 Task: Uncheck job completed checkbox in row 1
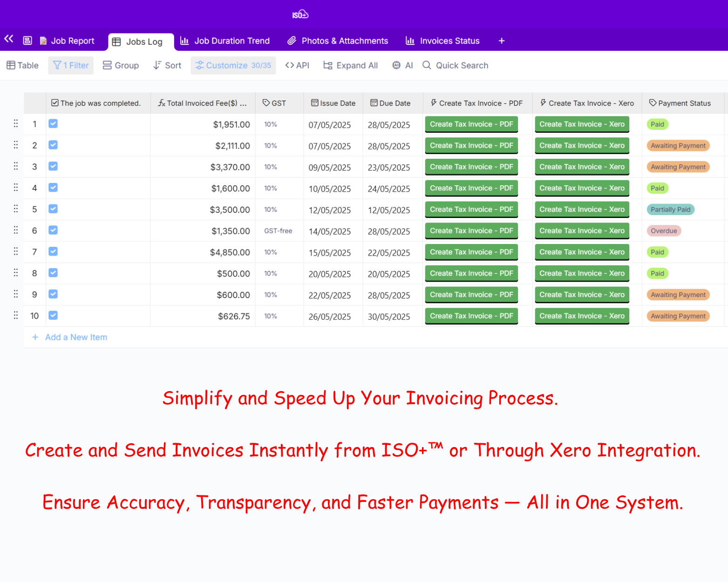53,124
